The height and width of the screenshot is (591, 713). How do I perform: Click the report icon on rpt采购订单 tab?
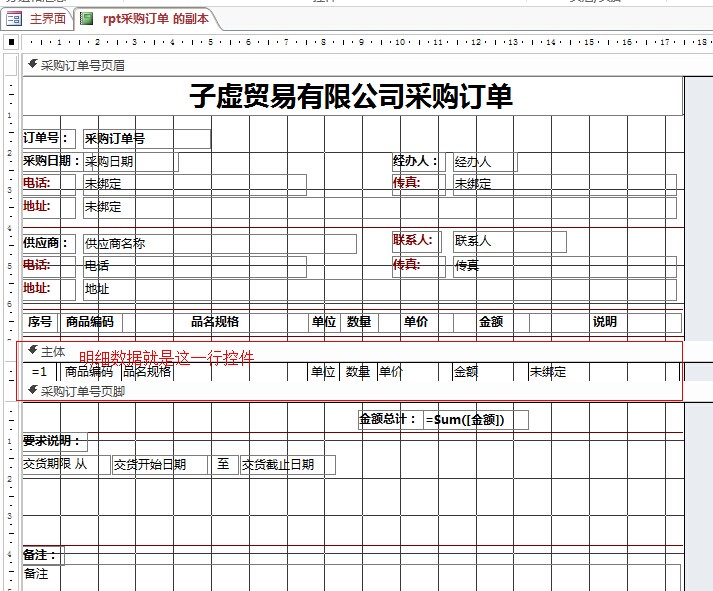coord(86,19)
